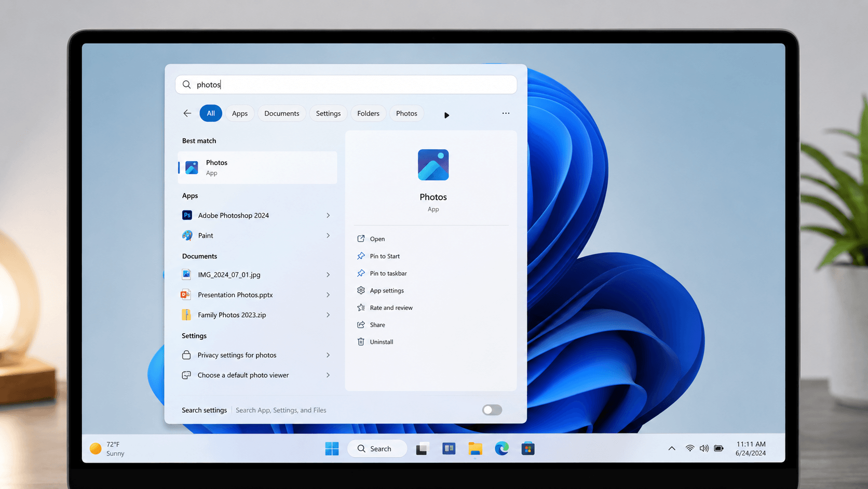Expand the Paint result chevron

click(328, 235)
